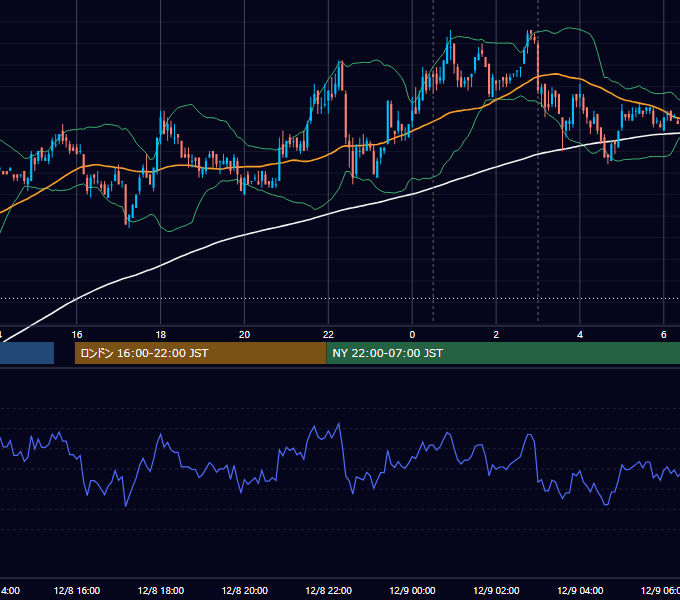The width and height of the screenshot is (680, 600).
Task: Click the 12/9 00:00 time label
Action: click(412, 590)
